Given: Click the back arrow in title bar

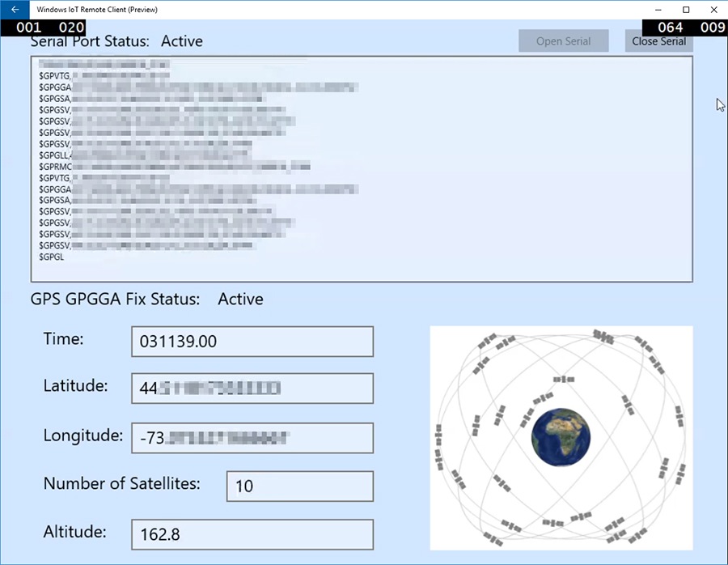Looking at the screenshot, I should 14,10.
